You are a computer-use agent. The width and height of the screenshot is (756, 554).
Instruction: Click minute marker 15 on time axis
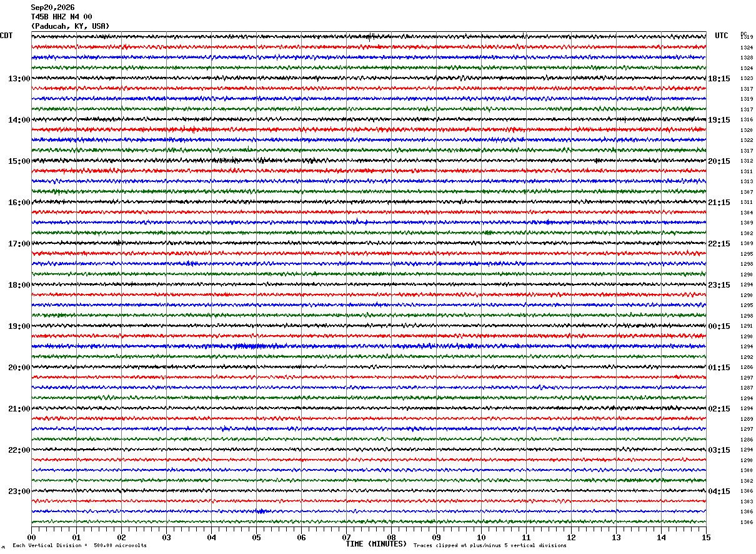tap(706, 537)
